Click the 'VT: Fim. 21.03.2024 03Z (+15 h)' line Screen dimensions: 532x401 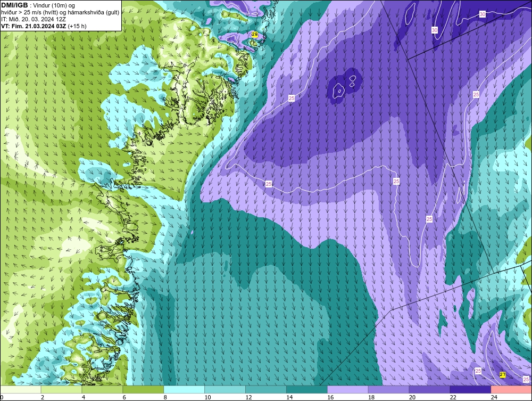(x=44, y=26)
